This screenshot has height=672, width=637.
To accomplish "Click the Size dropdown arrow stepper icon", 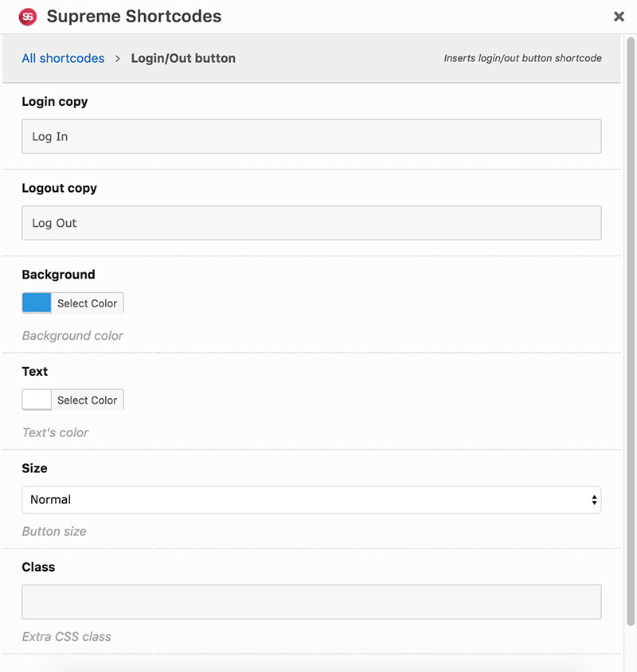I will pos(594,500).
